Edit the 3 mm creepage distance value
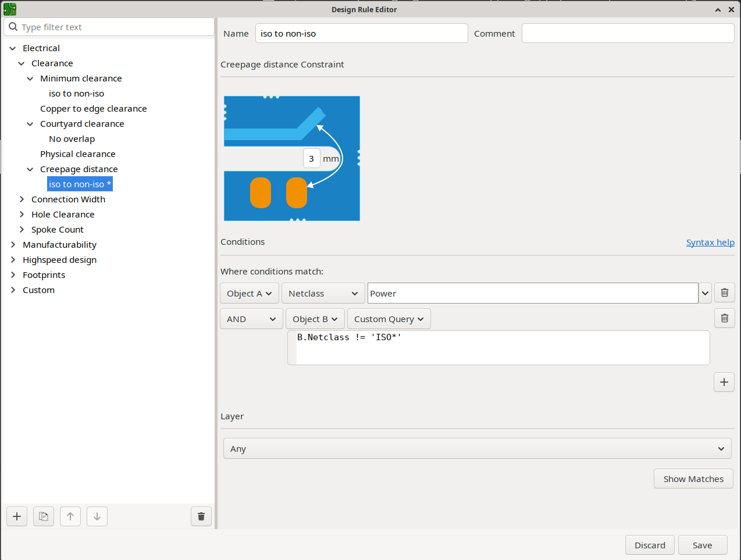This screenshot has width=741, height=560. tap(311, 158)
